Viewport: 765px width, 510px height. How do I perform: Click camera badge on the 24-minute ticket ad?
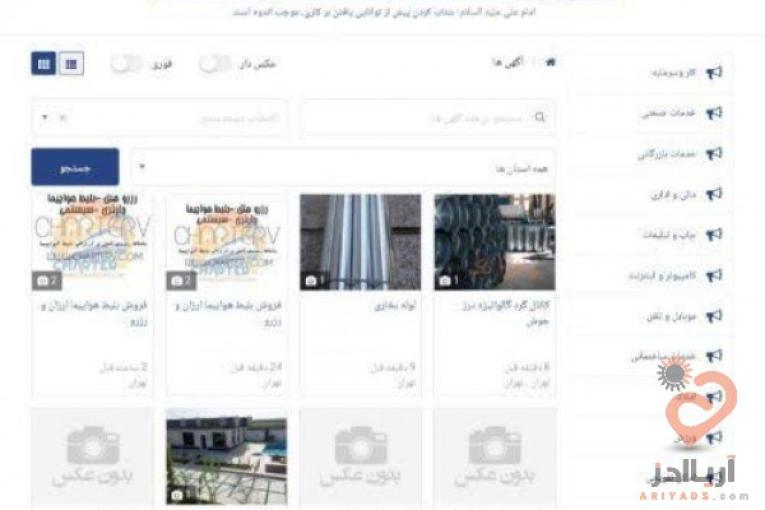point(181,281)
